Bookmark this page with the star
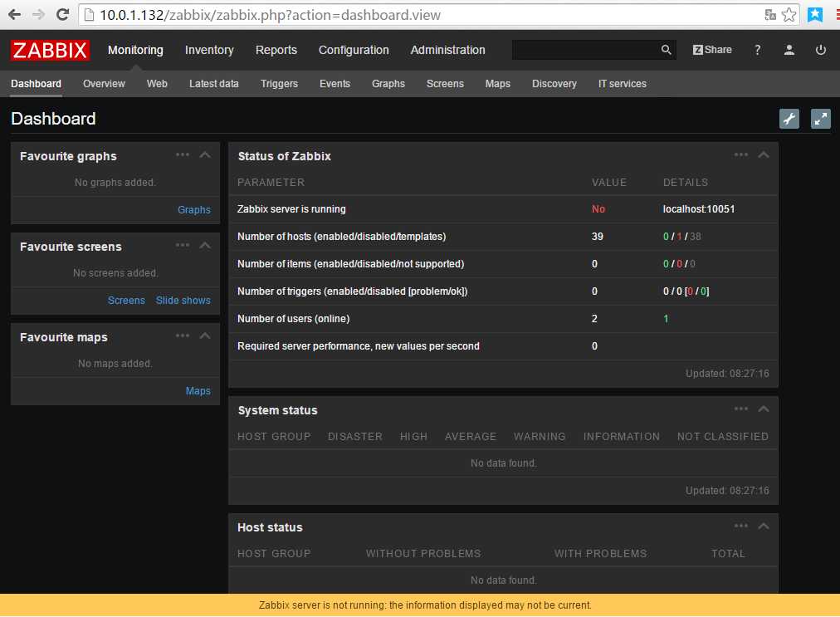 pos(788,14)
